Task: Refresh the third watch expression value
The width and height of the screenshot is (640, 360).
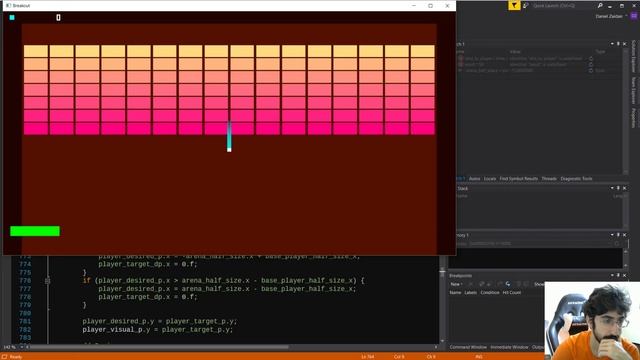Action: (591, 70)
